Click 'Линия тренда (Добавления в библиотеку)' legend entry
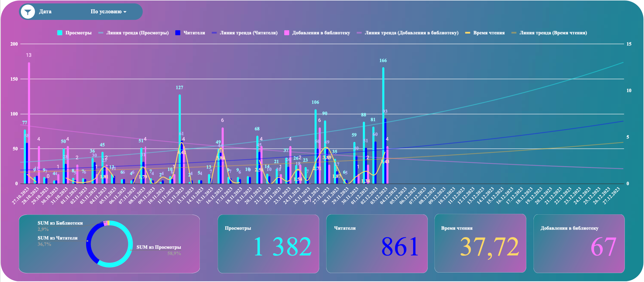The height and width of the screenshot is (282, 644). [x=411, y=33]
